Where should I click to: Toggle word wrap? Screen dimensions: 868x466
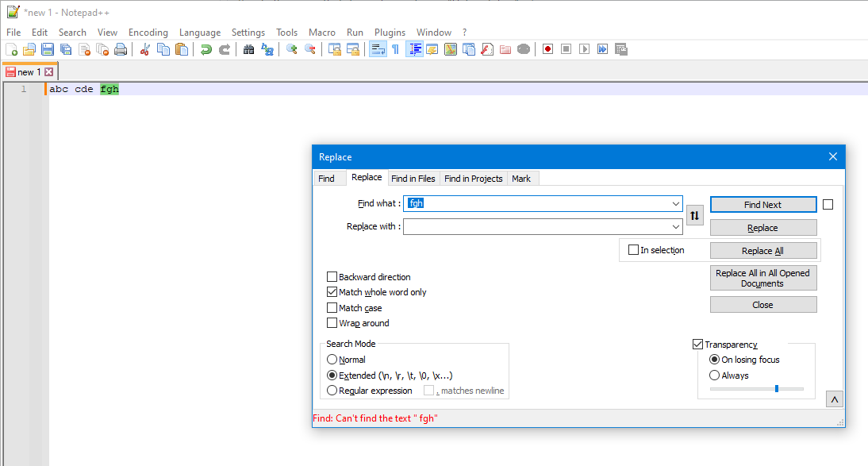[378, 48]
